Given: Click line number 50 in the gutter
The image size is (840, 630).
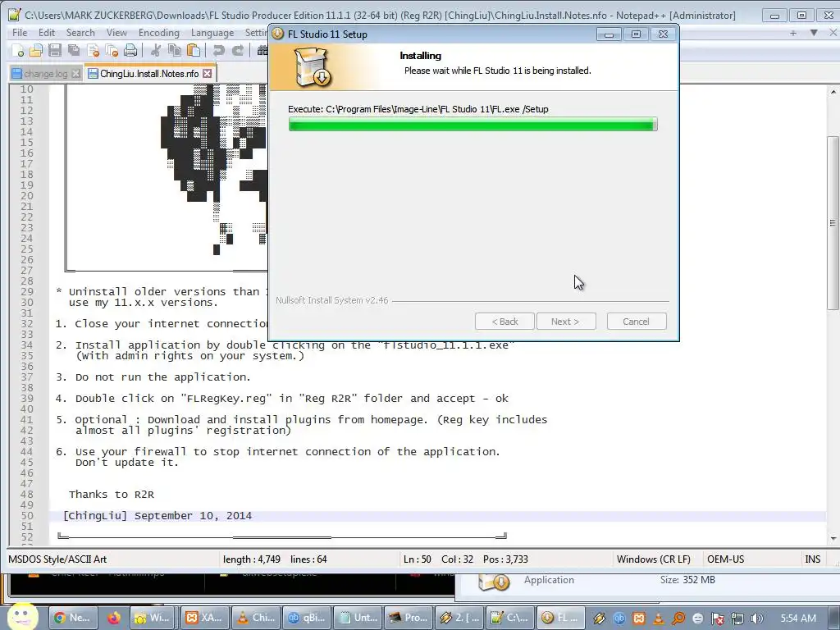Looking at the screenshot, I should (x=27, y=516).
